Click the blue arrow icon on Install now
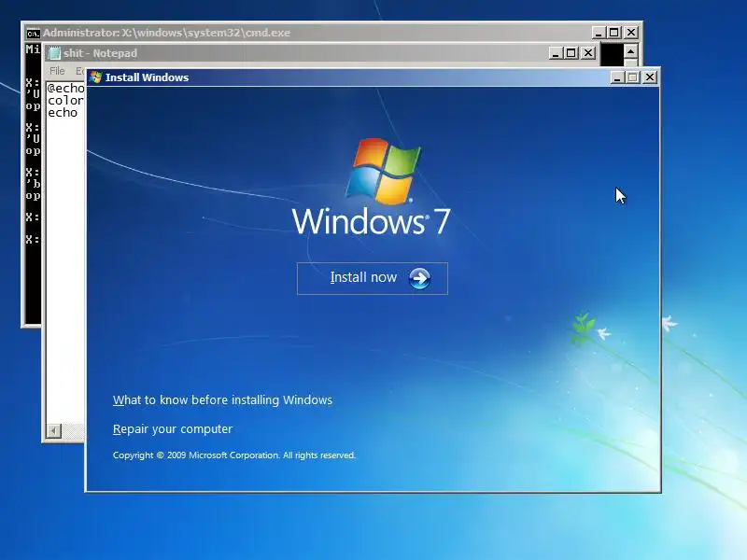747x560 pixels. [419, 278]
